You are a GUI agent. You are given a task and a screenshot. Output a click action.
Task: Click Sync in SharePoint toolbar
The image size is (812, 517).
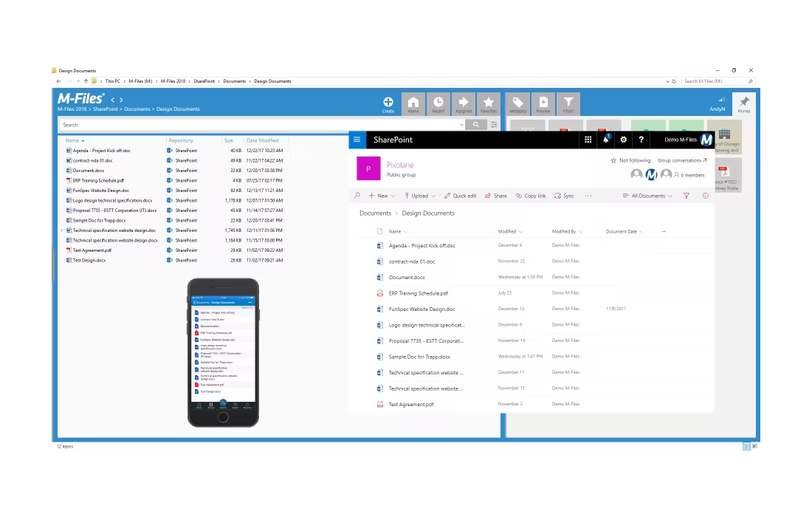tap(565, 196)
